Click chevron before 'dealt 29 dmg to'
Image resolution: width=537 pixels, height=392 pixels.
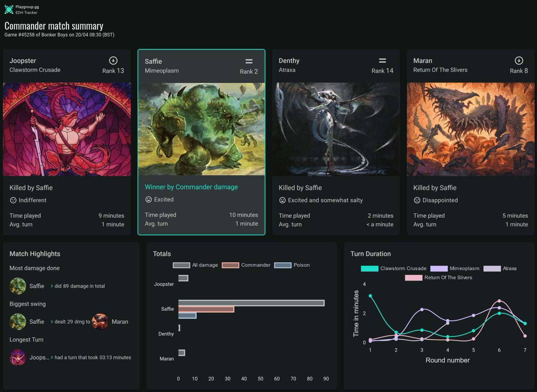pyautogui.click(x=52, y=322)
